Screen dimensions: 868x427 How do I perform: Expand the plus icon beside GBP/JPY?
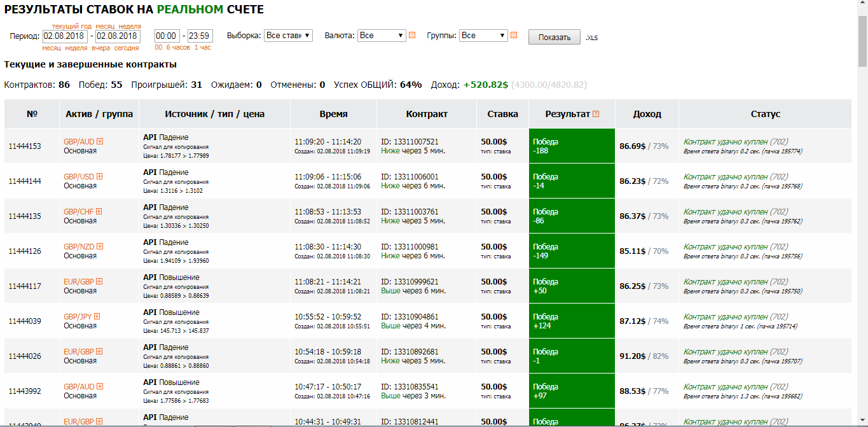97,317
